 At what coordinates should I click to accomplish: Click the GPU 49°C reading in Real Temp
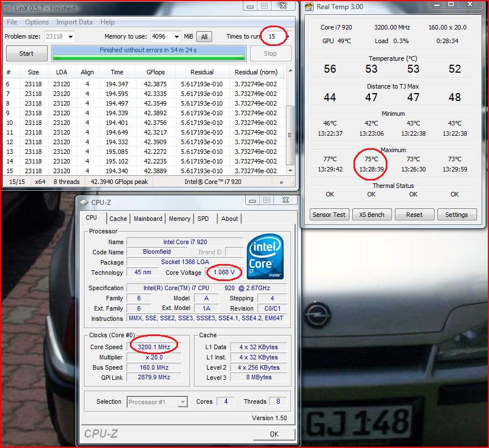coord(336,41)
